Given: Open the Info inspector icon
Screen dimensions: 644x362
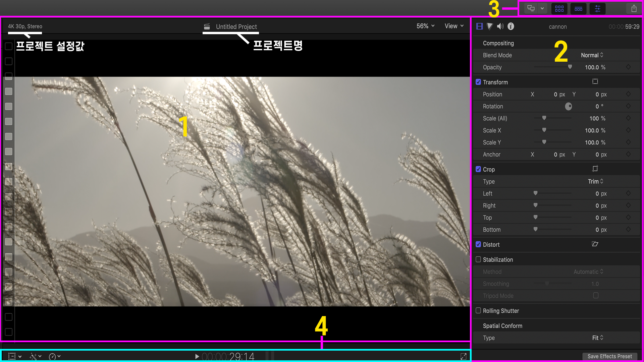Looking at the screenshot, I should 511,26.
